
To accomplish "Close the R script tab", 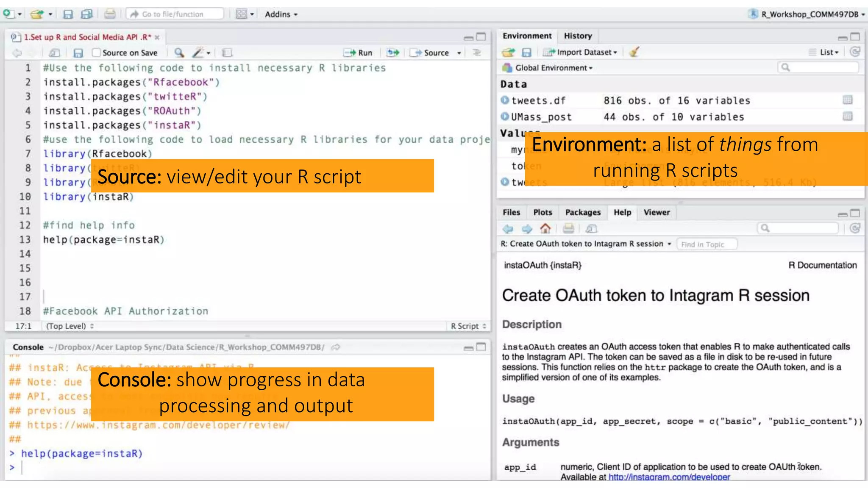I will (157, 37).
